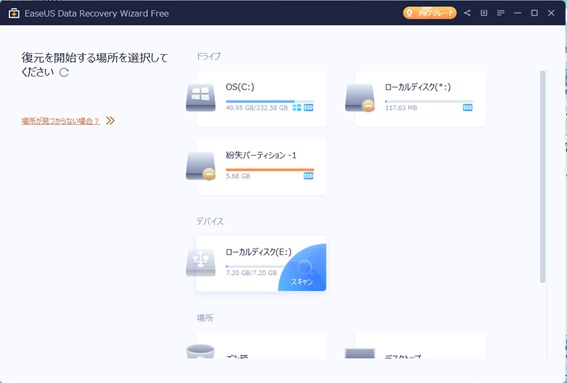Maximize the EaseUS window
Viewport: 567px width, 383px height.
pos(534,13)
